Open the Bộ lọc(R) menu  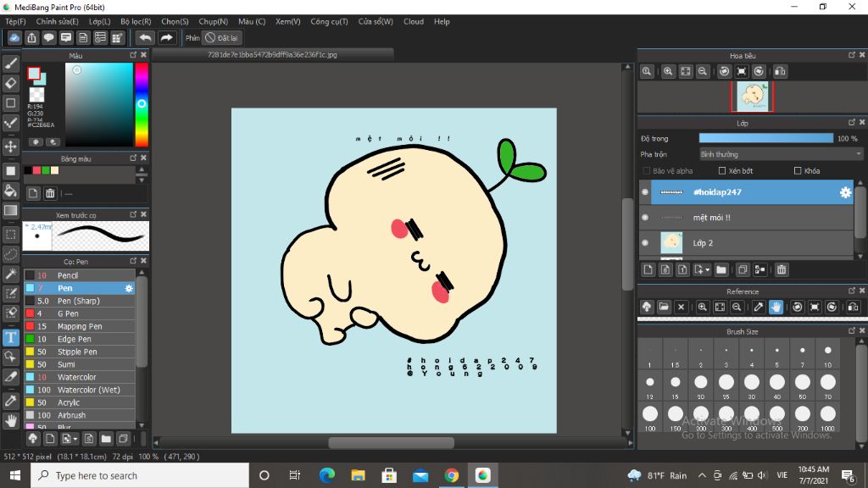pos(136,21)
